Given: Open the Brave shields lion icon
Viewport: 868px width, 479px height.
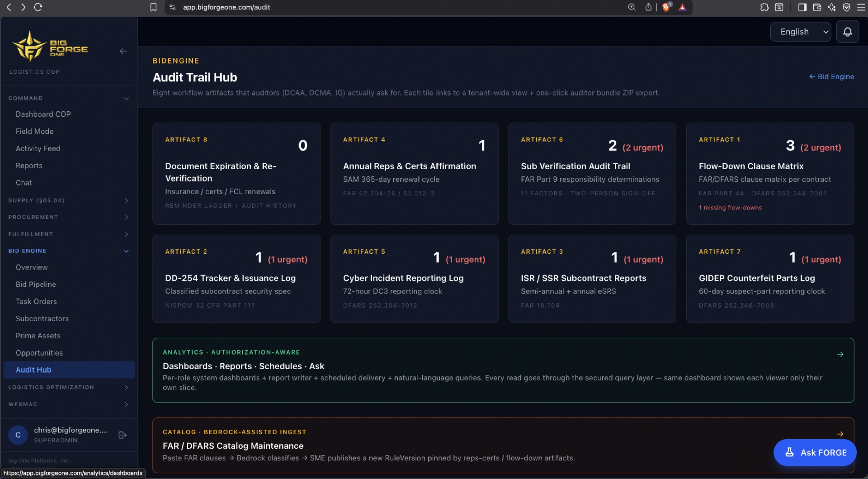Looking at the screenshot, I should [667, 7].
